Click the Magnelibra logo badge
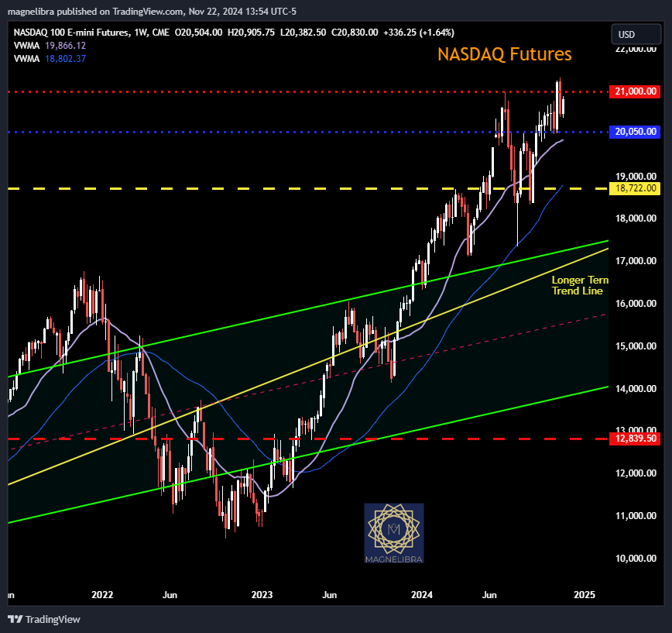Viewport: 672px width, 633px height. coord(394,533)
